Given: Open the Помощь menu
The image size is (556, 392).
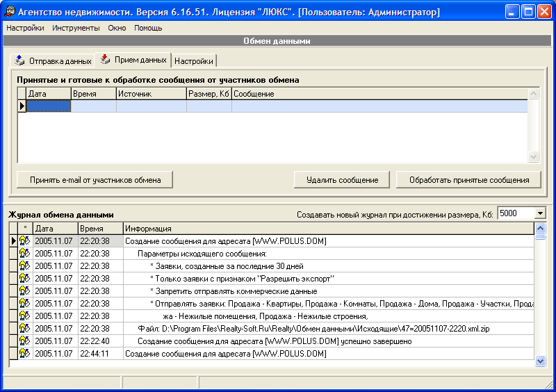Looking at the screenshot, I should coord(148,28).
